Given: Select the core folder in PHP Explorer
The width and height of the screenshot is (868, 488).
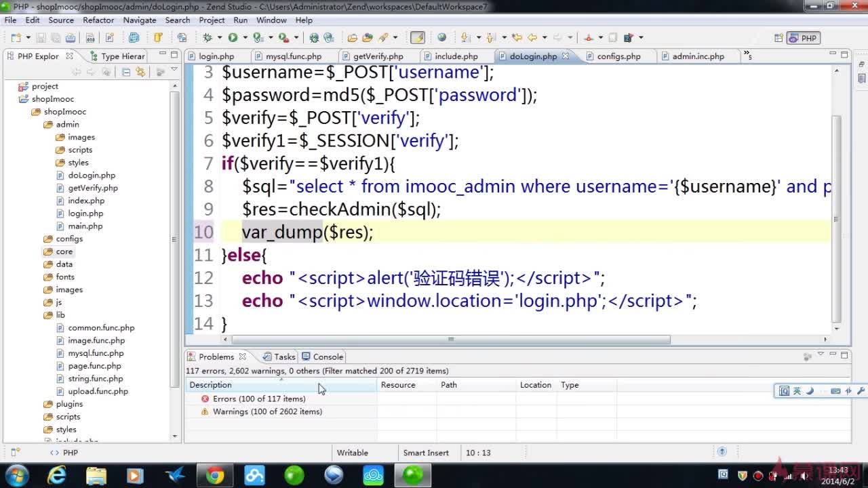Looking at the screenshot, I should (x=64, y=251).
